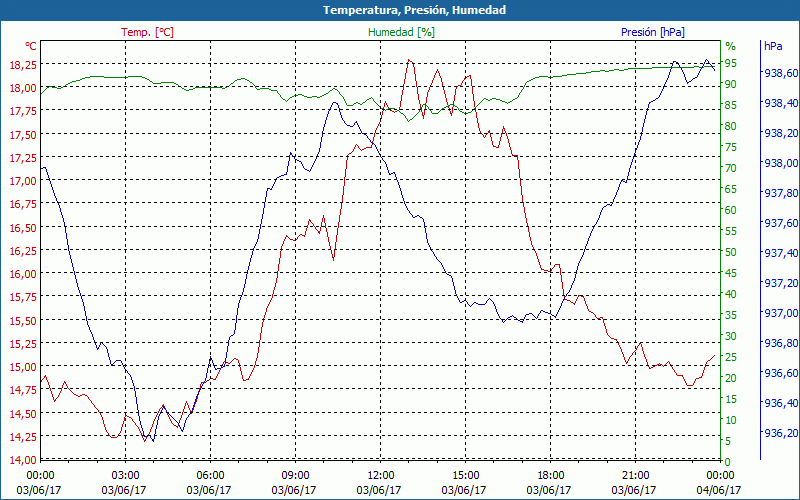800x500 pixels.
Task: Select the blue 'Presión [hPa]' legend label
Action: [653, 32]
